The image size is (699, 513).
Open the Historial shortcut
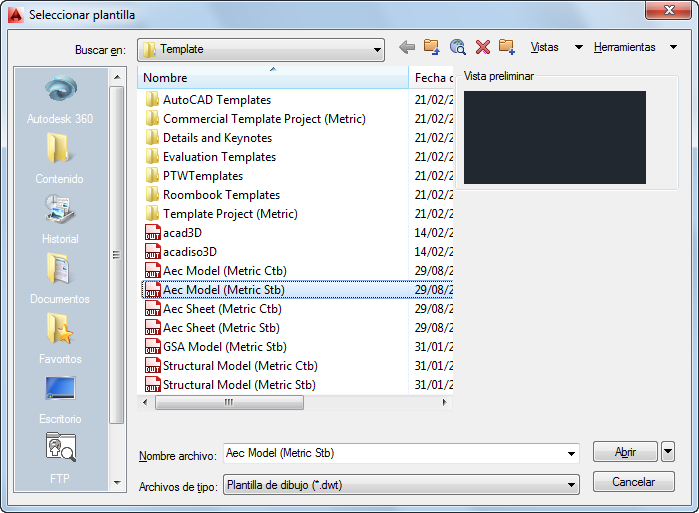click(x=60, y=220)
